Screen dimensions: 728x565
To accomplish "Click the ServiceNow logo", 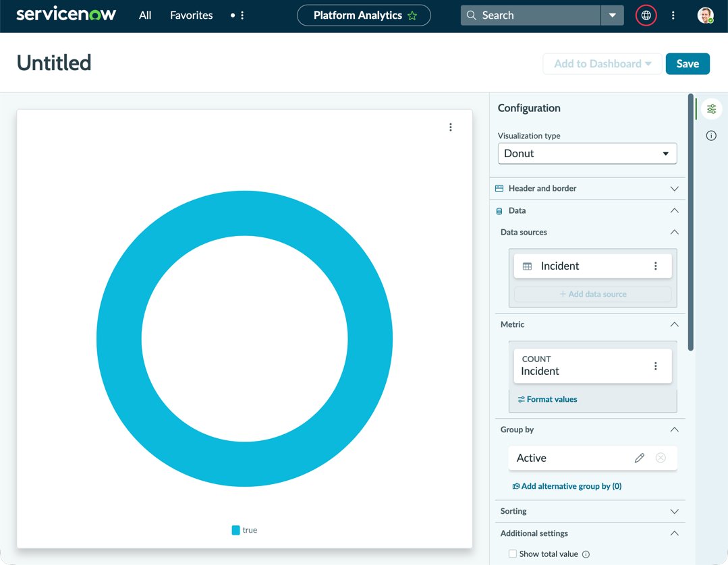I will tap(66, 14).
